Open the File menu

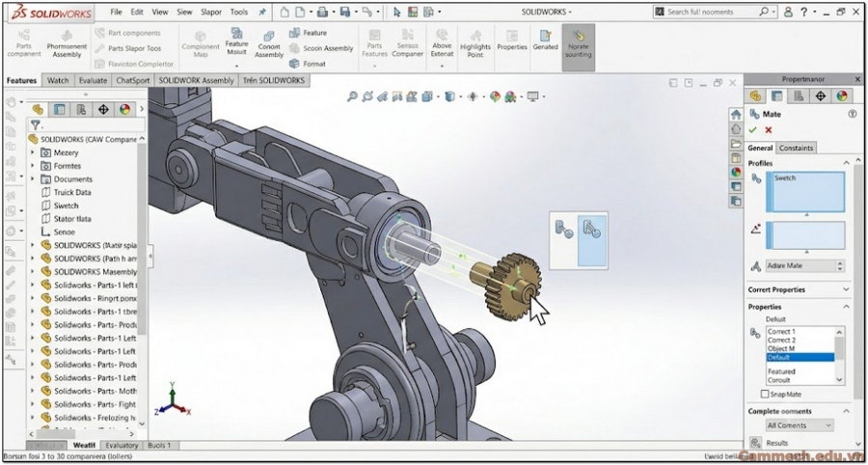click(117, 12)
